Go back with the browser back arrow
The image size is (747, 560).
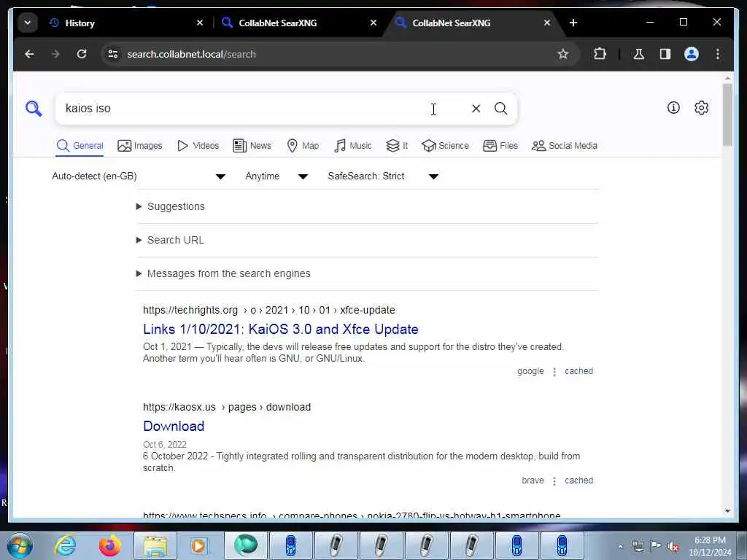coord(29,54)
